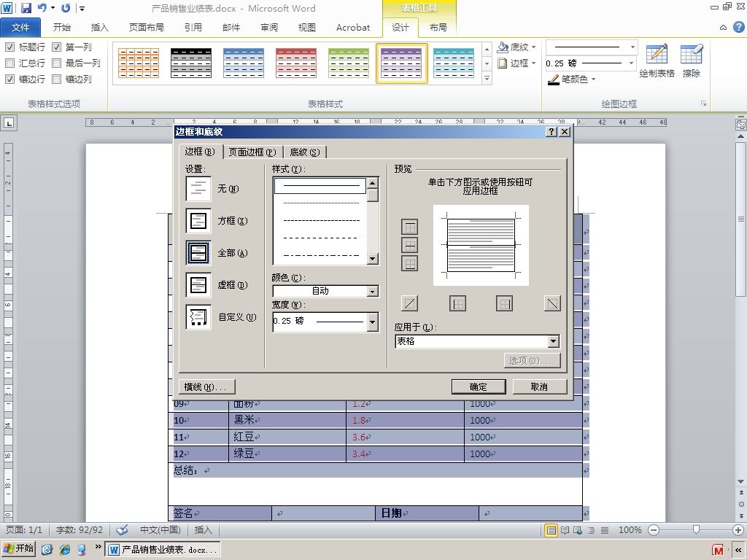The width and height of the screenshot is (747, 560).
Task: Open the 布局 table tools tab
Action: tap(438, 28)
